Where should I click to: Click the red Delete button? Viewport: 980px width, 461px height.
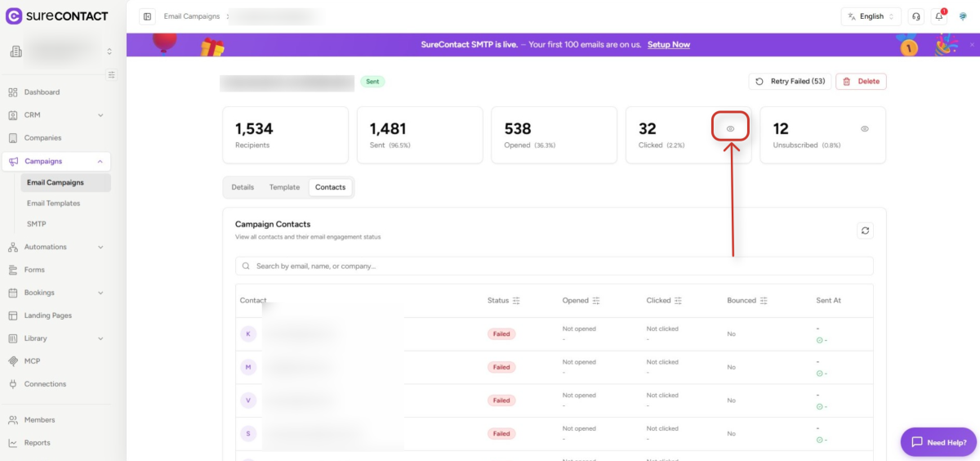coord(861,82)
